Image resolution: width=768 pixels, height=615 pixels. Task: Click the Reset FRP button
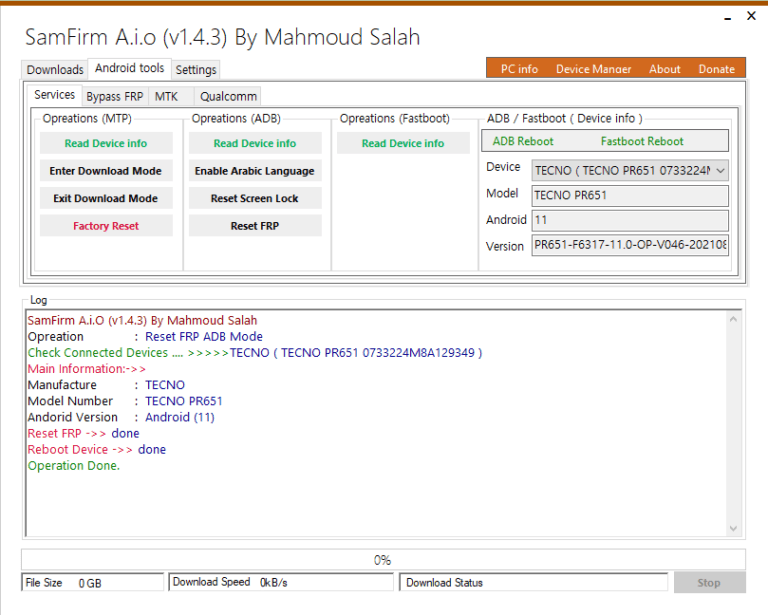(255, 226)
